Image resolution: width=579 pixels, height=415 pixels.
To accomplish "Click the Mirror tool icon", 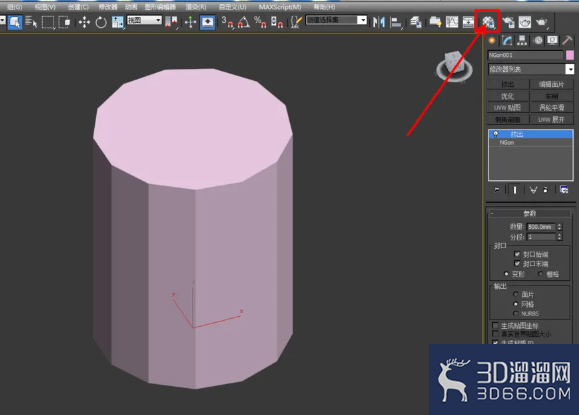I will (379, 22).
